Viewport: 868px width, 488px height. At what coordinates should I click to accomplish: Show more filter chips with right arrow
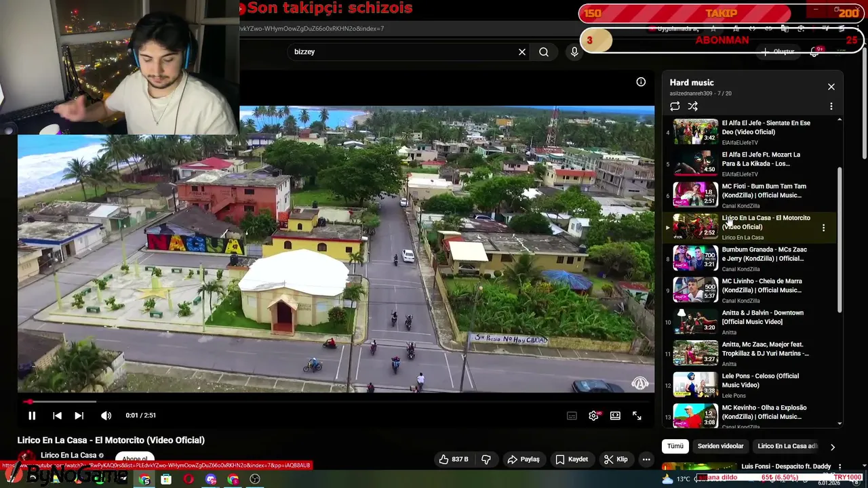tap(832, 447)
